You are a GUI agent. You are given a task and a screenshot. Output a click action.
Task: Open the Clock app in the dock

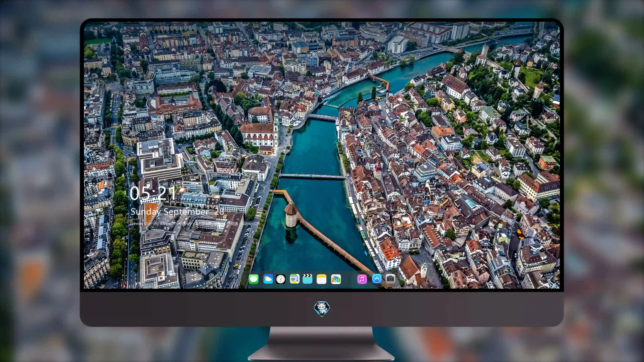[x=281, y=279]
